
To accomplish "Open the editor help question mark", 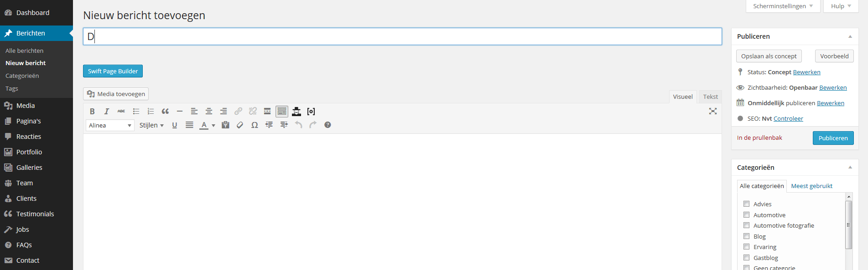I will (x=327, y=125).
